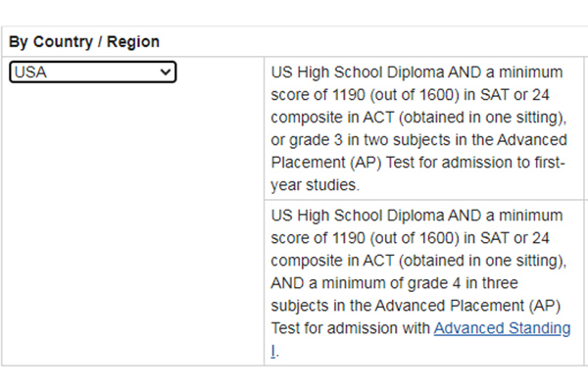
Task: Open the Advanced Standing link
Action: pyautogui.click(x=502, y=328)
